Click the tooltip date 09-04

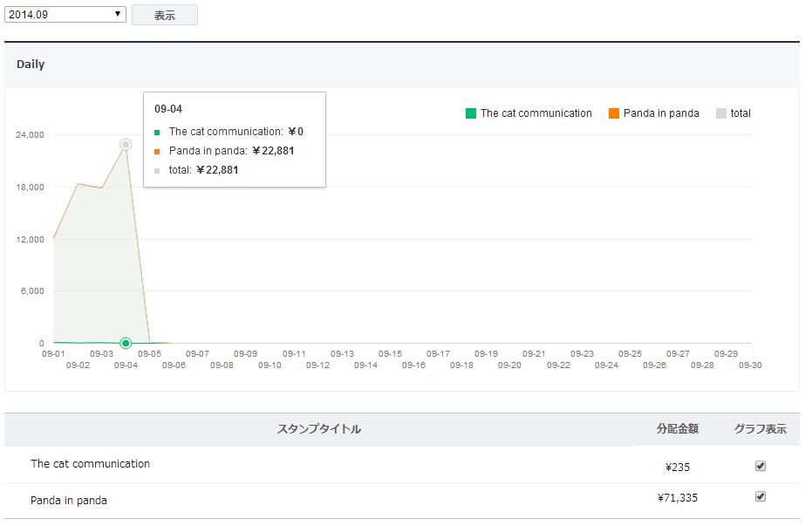tap(168, 109)
